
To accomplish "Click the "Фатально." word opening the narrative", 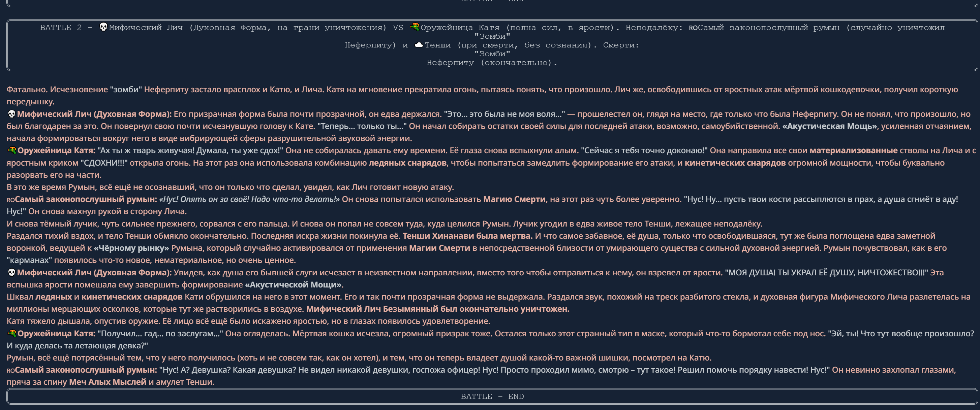I will tap(27, 90).
